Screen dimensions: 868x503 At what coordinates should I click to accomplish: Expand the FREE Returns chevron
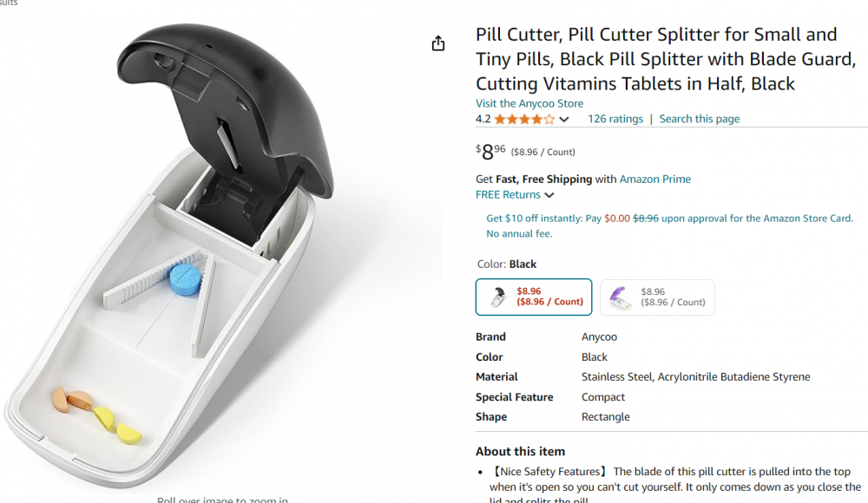(549, 195)
